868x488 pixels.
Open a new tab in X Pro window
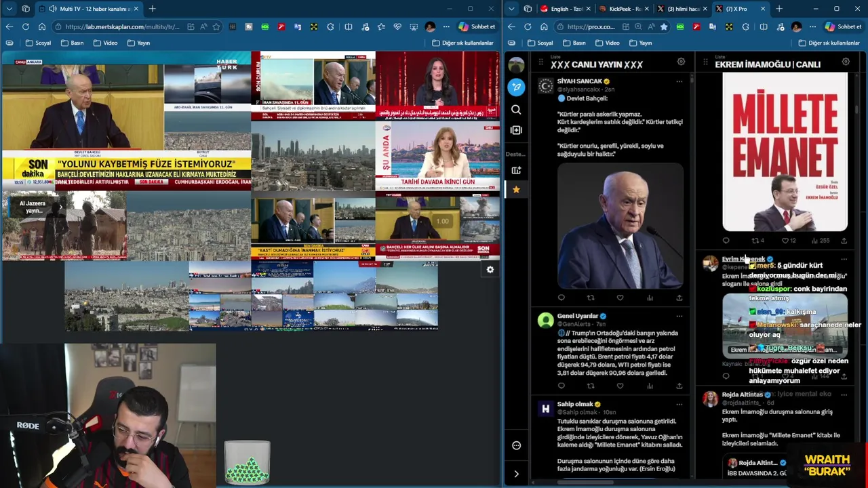click(x=779, y=9)
